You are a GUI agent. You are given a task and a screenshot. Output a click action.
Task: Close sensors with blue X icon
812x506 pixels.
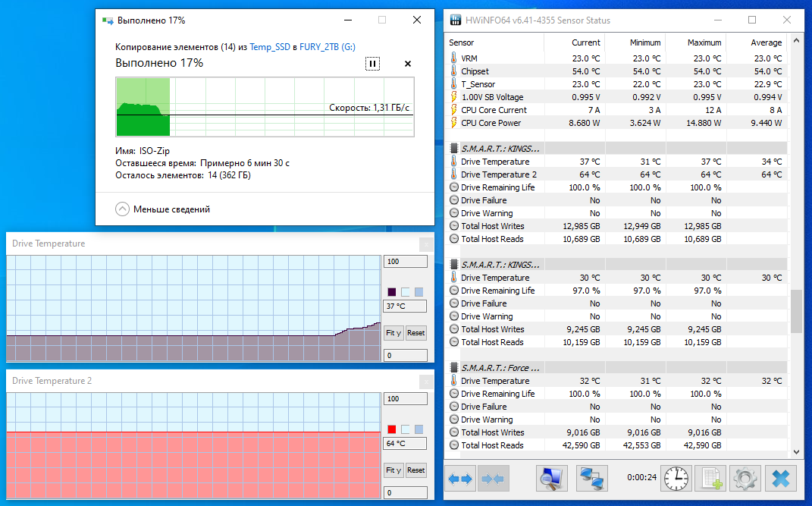pyautogui.click(x=780, y=479)
